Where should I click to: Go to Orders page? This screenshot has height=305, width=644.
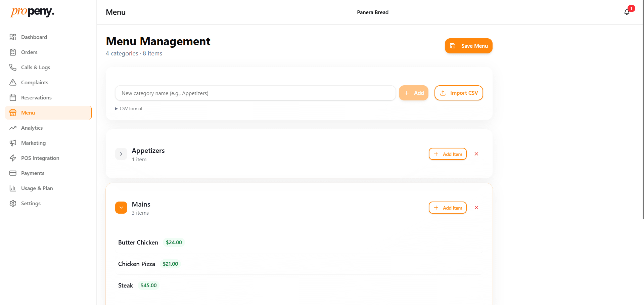pos(48,52)
